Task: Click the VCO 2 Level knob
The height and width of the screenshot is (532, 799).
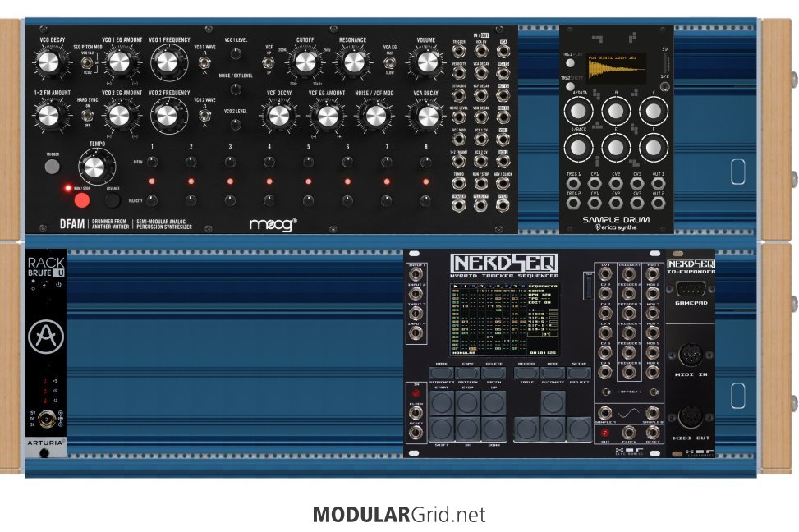Action: click(x=236, y=124)
